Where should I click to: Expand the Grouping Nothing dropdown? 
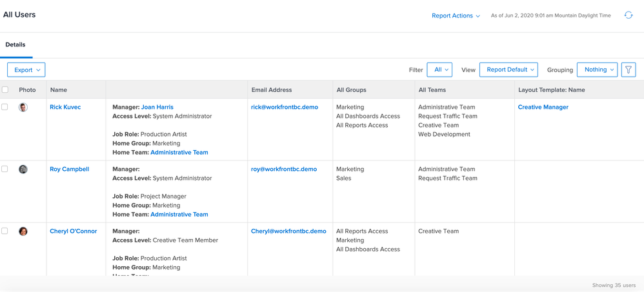click(x=597, y=70)
